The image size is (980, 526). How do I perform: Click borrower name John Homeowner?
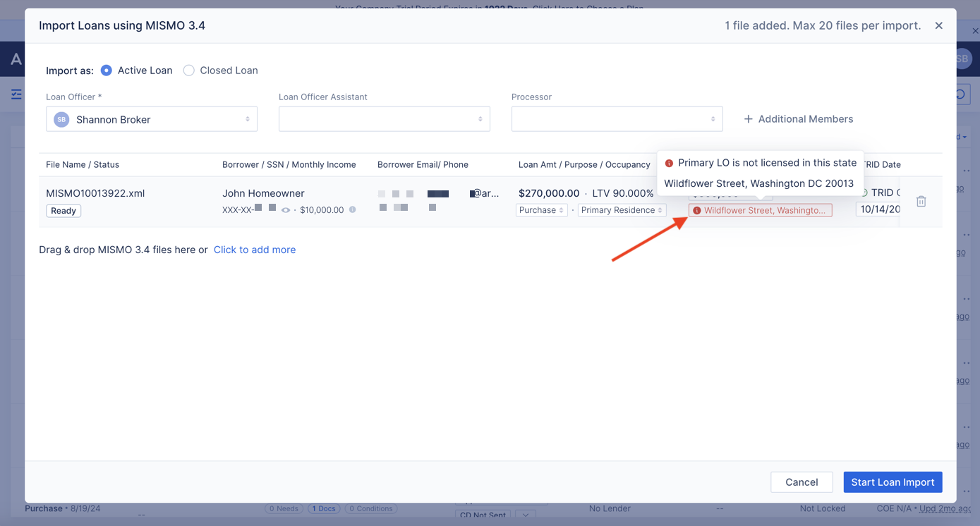pyautogui.click(x=263, y=193)
